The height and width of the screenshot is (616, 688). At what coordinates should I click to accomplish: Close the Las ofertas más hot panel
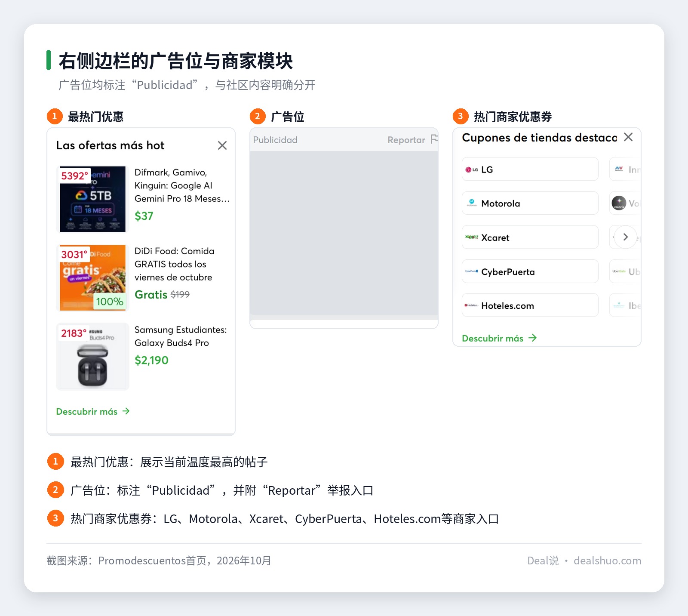pos(222,145)
